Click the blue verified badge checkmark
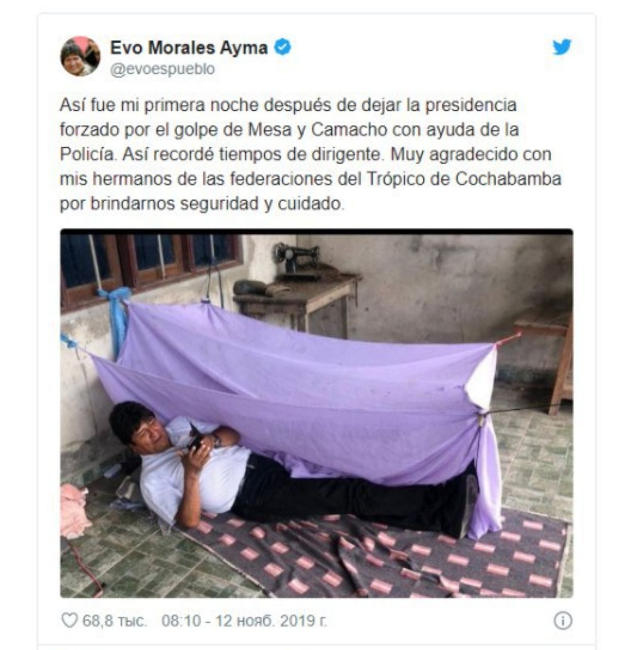Screen dimensions: 644x650 pyautogui.click(x=283, y=48)
